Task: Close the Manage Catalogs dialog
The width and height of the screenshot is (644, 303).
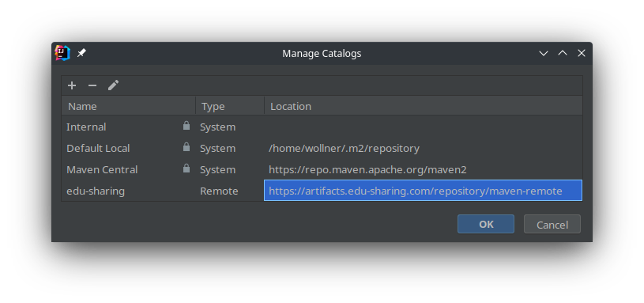Action: click(x=581, y=53)
